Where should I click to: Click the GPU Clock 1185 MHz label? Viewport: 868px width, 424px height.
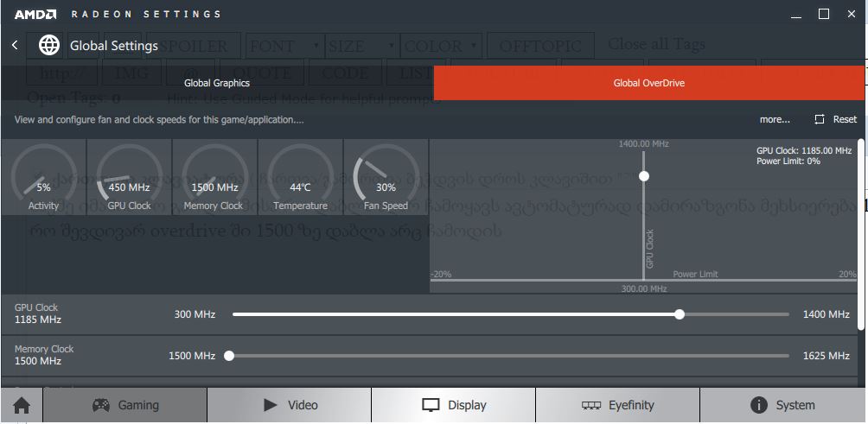[38, 313]
